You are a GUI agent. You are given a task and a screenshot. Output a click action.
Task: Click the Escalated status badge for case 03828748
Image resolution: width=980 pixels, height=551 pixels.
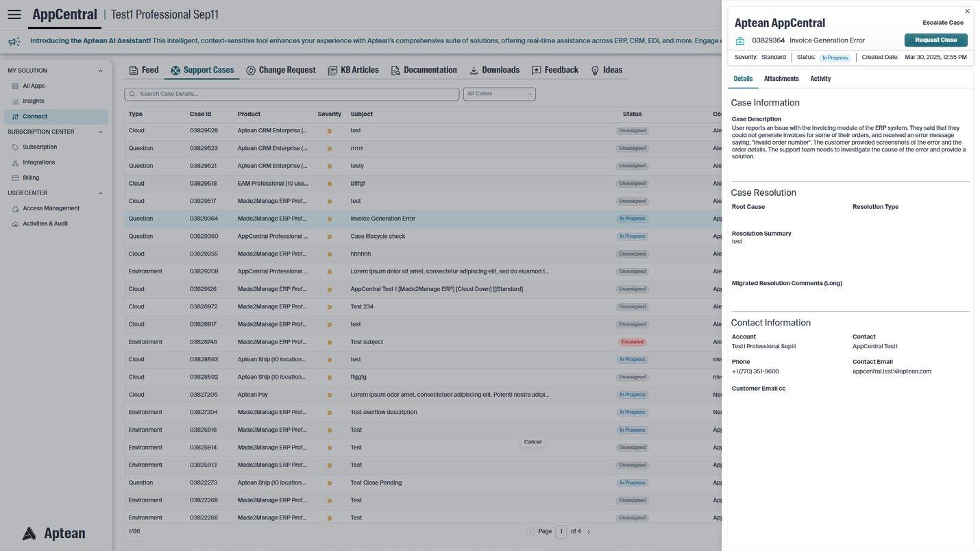(x=632, y=342)
